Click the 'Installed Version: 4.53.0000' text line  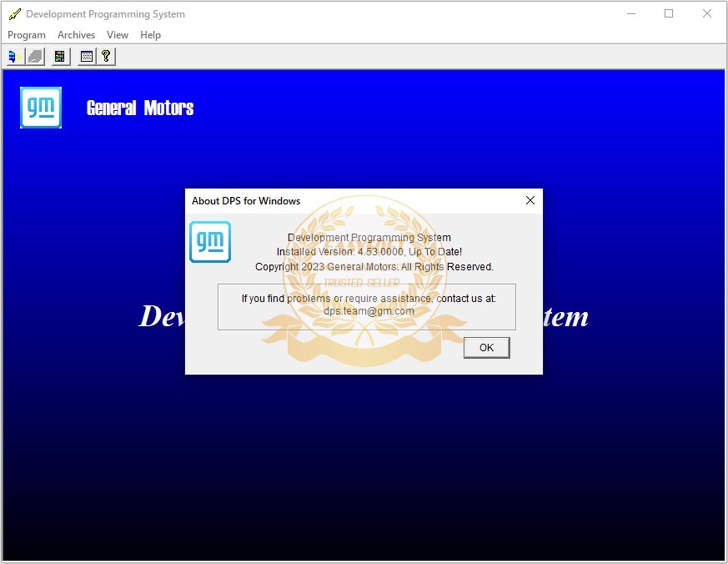(369, 252)
